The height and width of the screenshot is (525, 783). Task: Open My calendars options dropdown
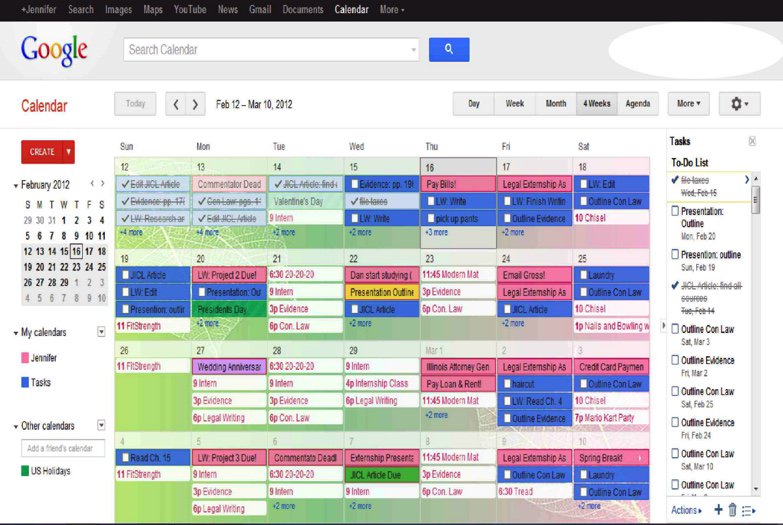[101, 332]
